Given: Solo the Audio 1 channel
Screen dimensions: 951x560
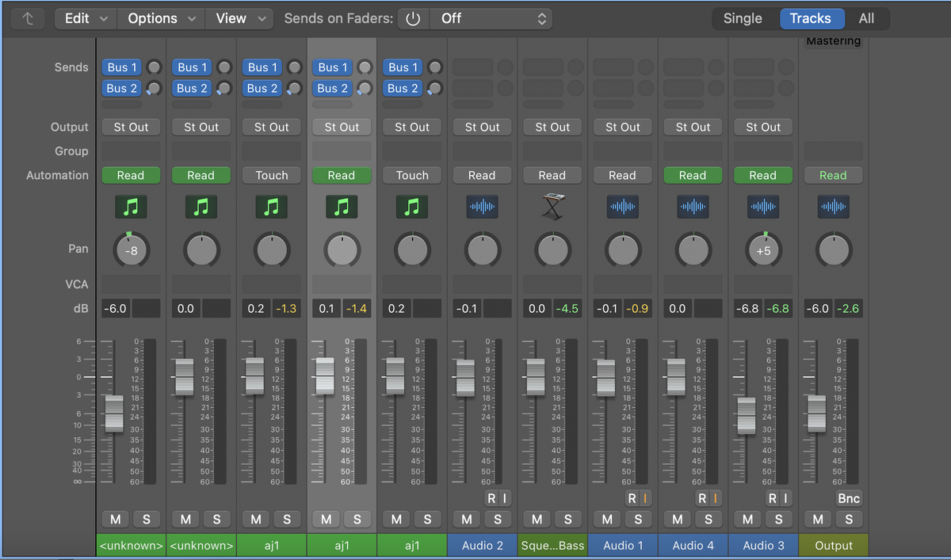Looking at the screenshot, I should pos(638,520).
